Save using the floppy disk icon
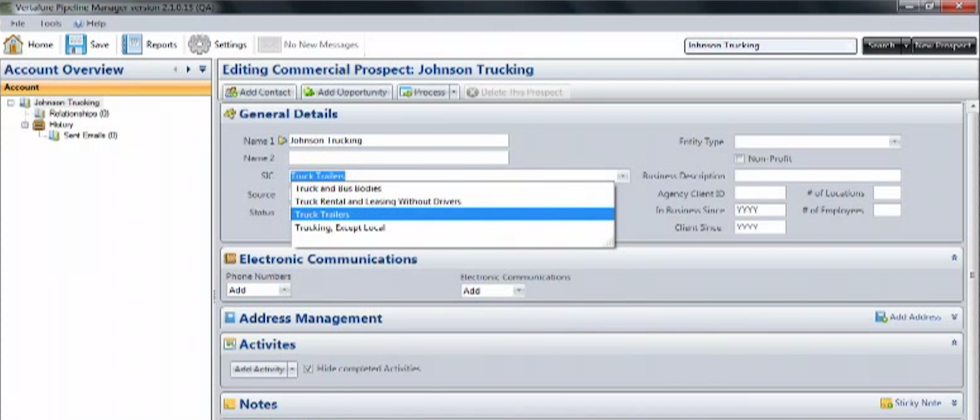980x420 pixels. 76,44
